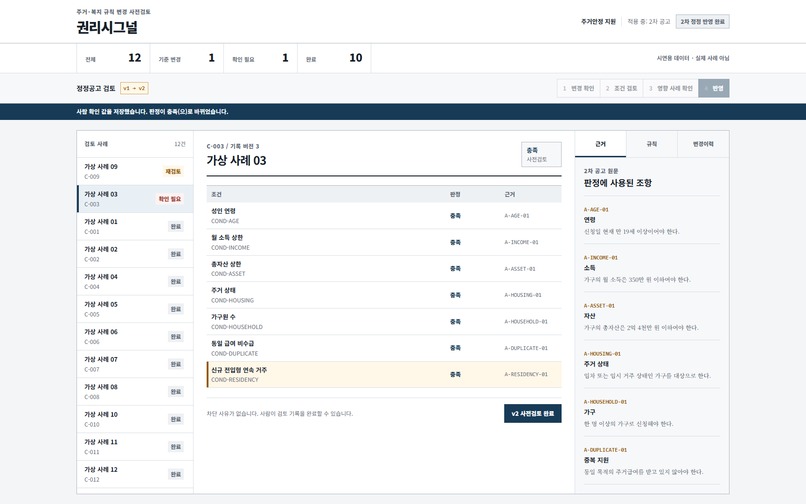Open the 연령 clause in side panel
The image size is (806, 504).
[x=651, y=220]
